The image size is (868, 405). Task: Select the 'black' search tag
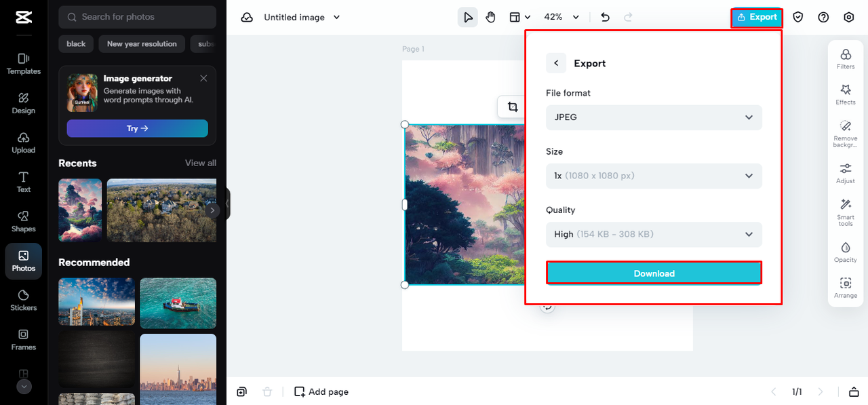(76, 44)
